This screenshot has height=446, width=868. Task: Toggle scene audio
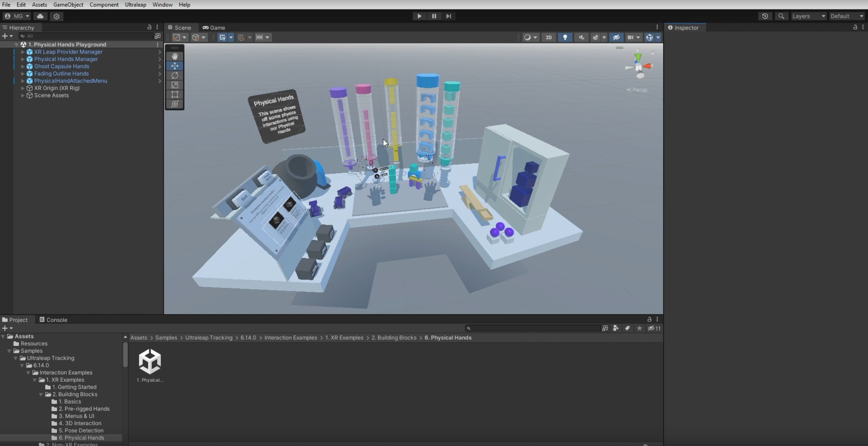click(x=581, y=37)
